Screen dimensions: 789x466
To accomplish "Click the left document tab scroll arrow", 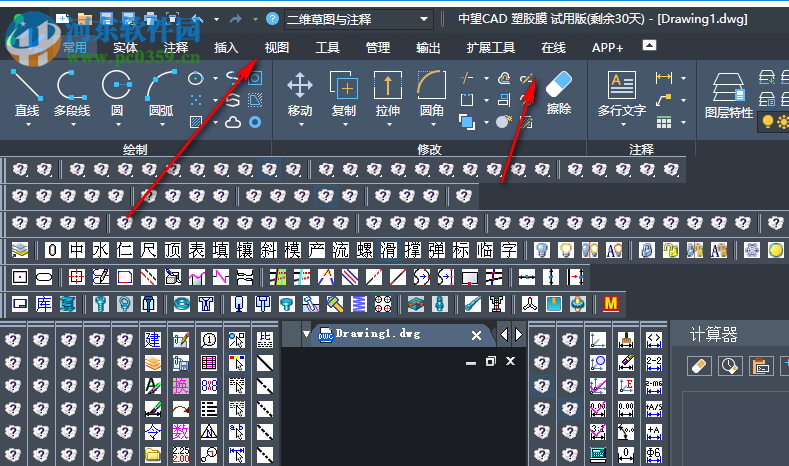I will point(504,335).
